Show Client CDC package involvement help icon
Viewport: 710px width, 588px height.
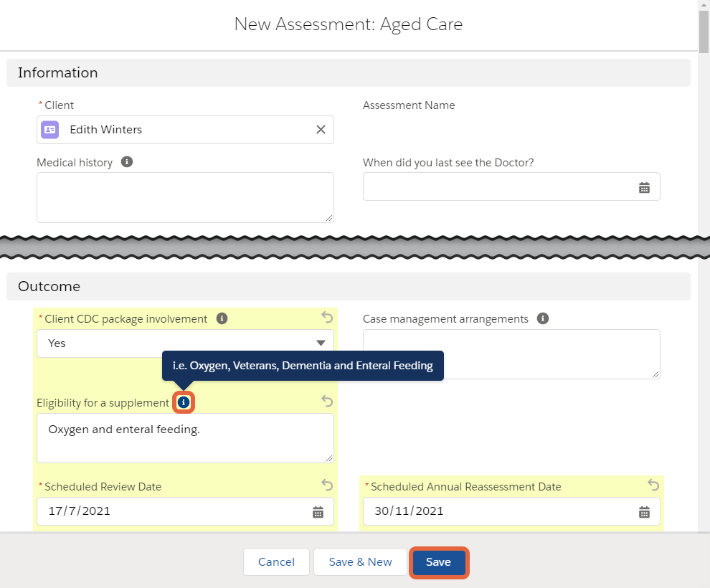point(222,318)
